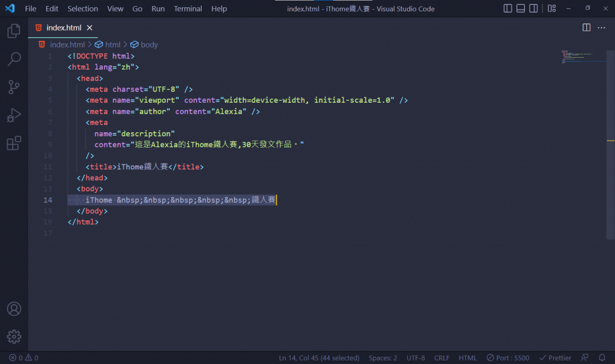
Task: Click the viewport meta tag line
Action: [x=247, y=100]
